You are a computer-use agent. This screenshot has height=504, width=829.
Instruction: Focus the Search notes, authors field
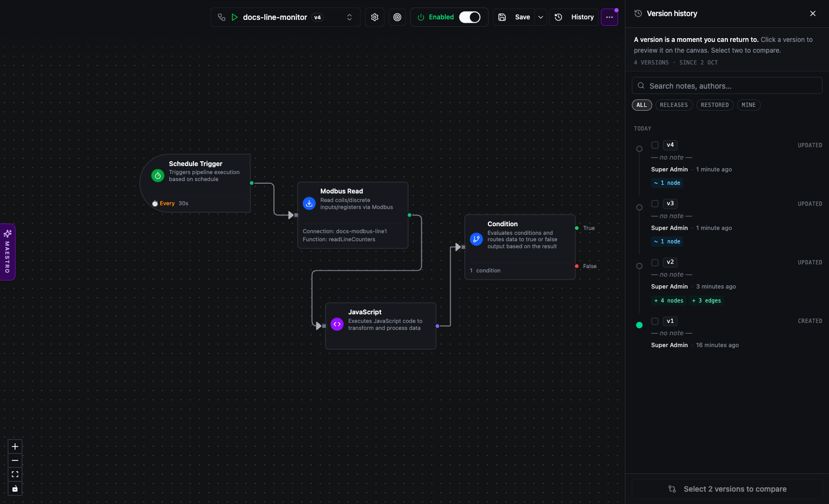click(x=727, y=86)
